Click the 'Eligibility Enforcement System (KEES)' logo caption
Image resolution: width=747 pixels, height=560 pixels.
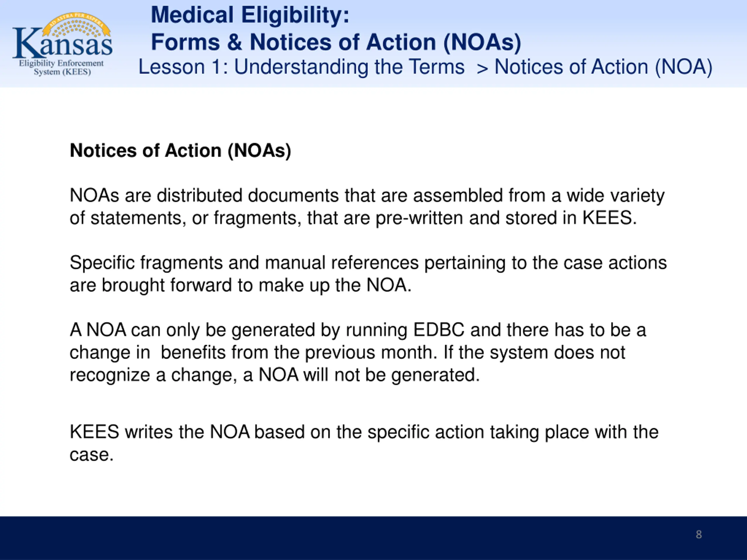pyautogui.click(x=62, y=67)
